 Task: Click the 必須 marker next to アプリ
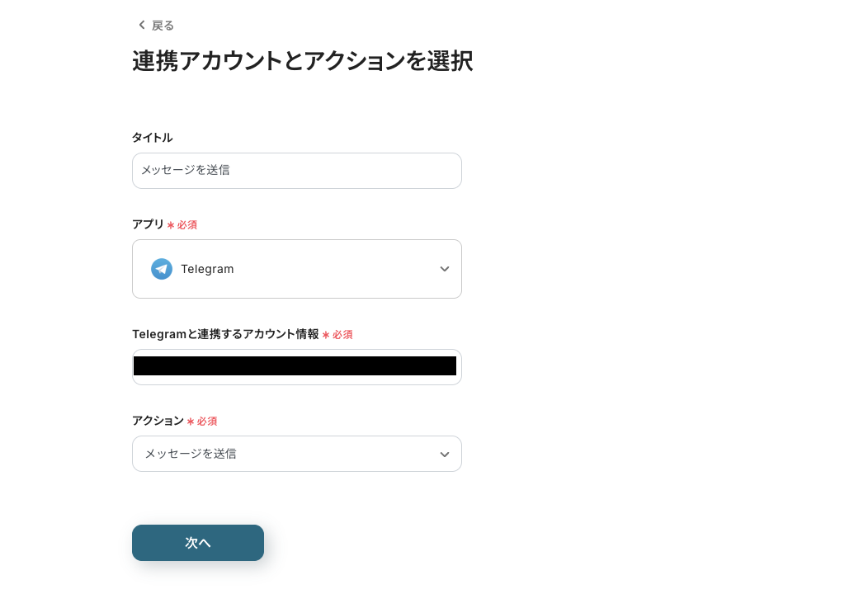coord(187,225)
